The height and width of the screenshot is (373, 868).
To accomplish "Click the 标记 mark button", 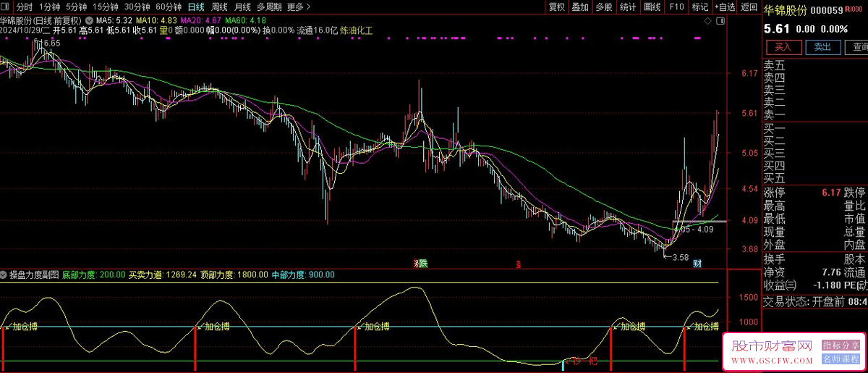I will 699,7.
